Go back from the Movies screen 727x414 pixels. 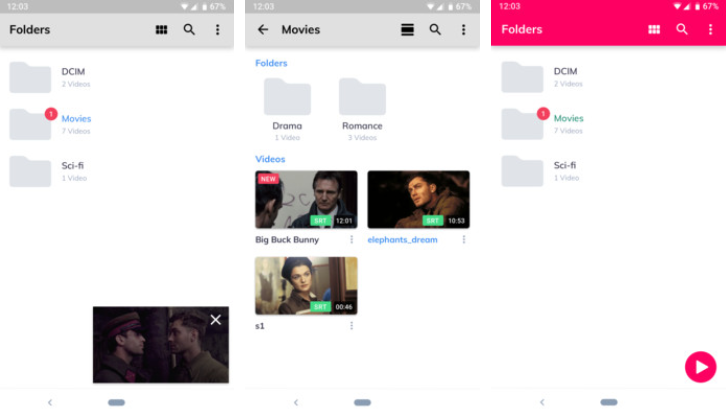coord(263,30)
